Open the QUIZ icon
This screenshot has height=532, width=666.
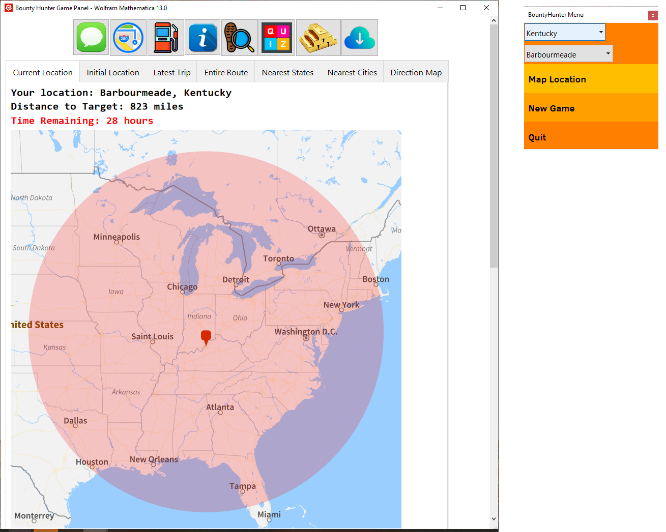point(277,38)
